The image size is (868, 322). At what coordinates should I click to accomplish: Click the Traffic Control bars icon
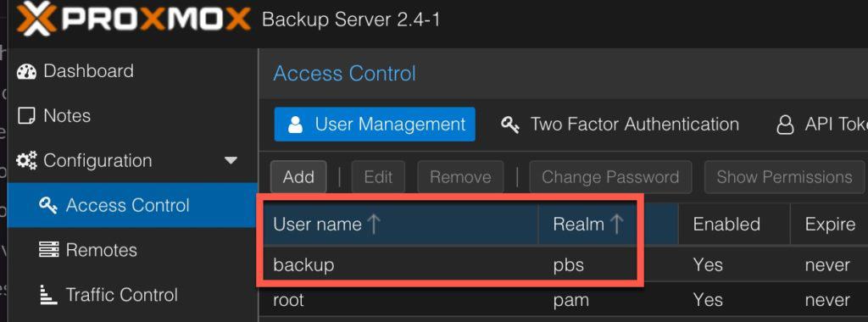48,295
